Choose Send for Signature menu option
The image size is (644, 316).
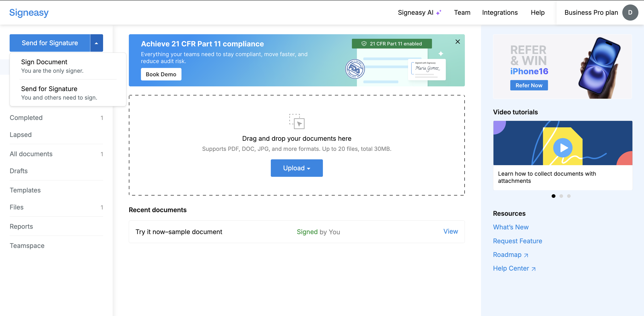pyautogui.click(x=68, y=93)
